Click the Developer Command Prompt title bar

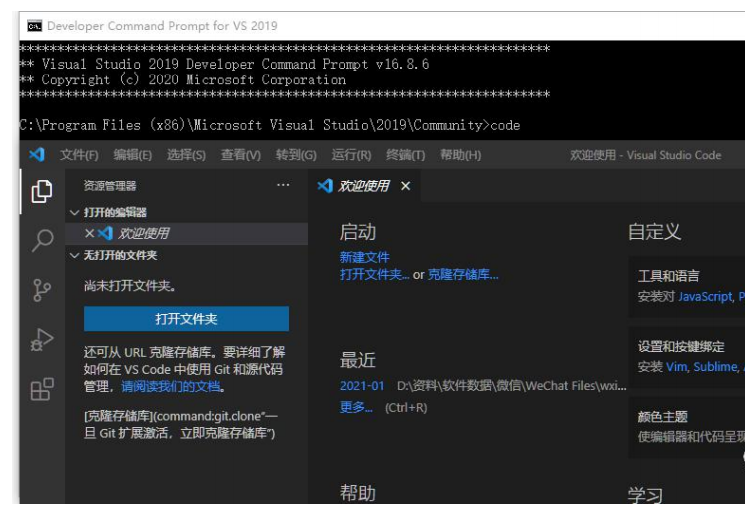382,26
